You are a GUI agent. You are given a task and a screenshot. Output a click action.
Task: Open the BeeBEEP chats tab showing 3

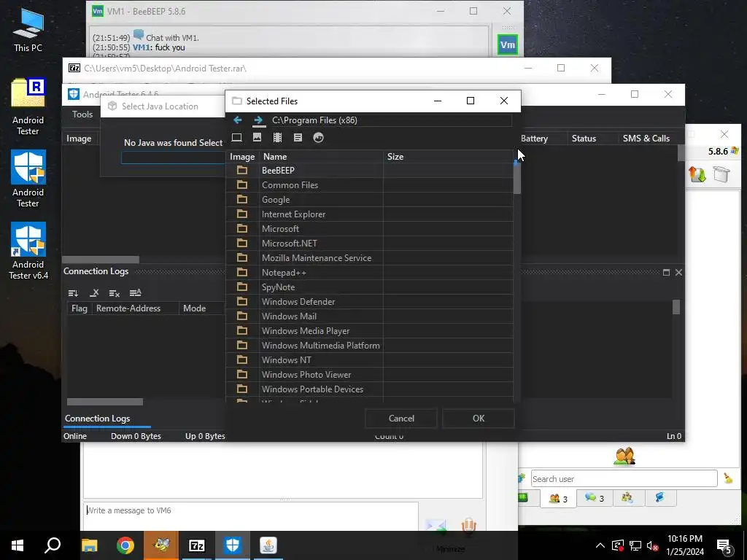click(x=595, y=498)
